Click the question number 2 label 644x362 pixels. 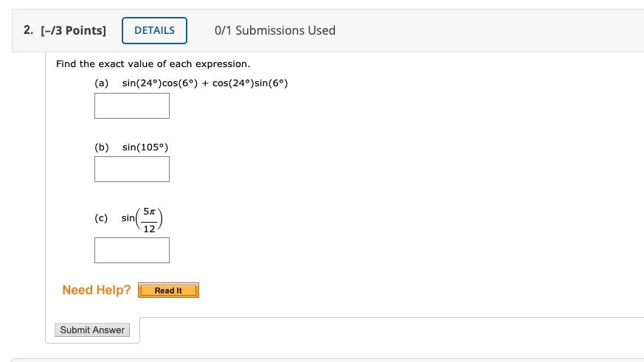[28, 30]
